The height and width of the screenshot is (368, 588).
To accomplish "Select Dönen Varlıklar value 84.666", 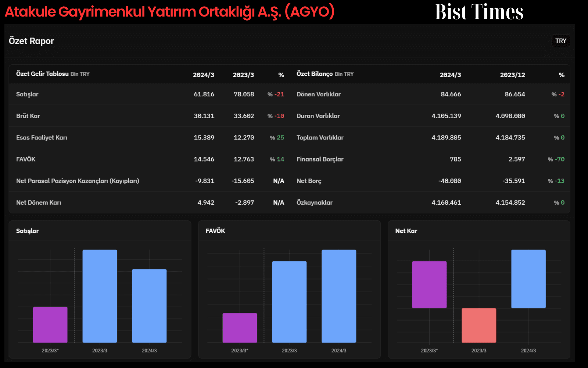I will pyautogui.click(x=451, y=94).
